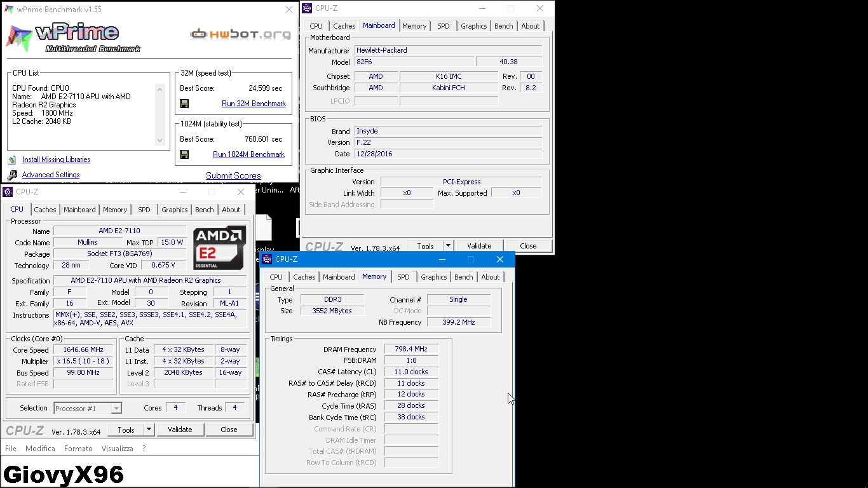Open Visualizza menu in Notepad

point(118,449)
